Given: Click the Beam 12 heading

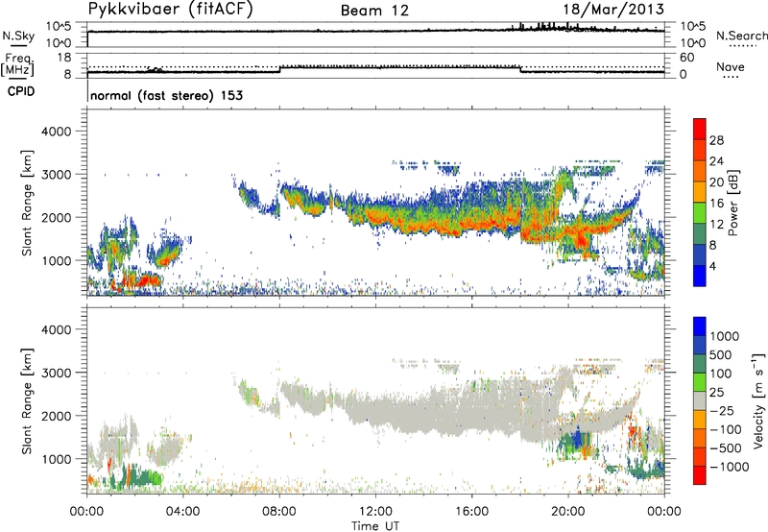Looking at the screenshot, I should pyautogui.click(x=374, y=11).
